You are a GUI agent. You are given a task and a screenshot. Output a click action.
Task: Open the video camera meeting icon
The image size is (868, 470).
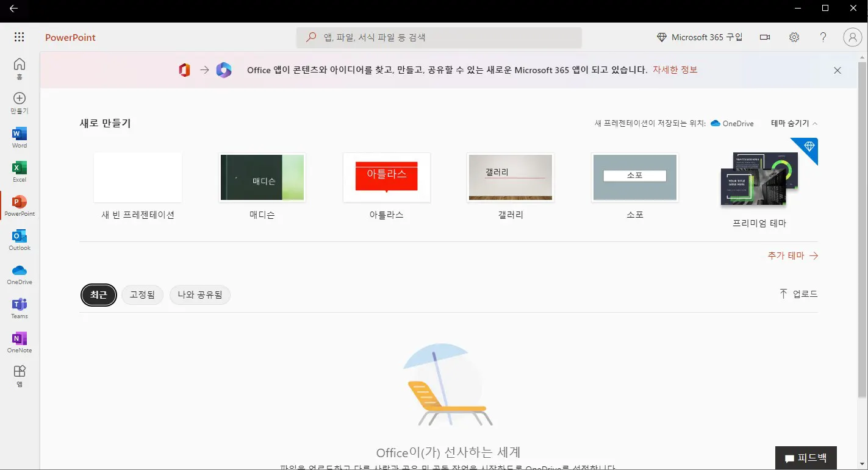pyautogui.click(x=765, y=37)
